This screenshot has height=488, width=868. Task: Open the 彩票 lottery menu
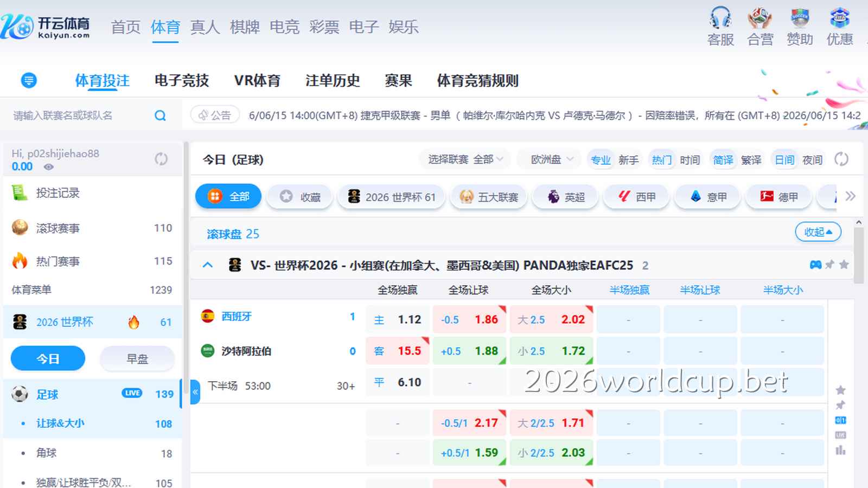click(324, 27)
